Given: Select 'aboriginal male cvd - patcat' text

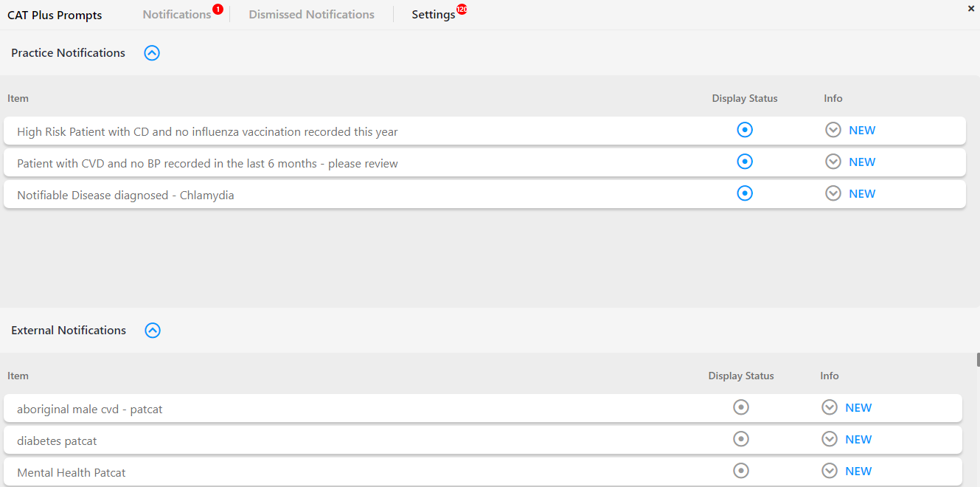Looking at the screenshot, I should tap(90, 410).
